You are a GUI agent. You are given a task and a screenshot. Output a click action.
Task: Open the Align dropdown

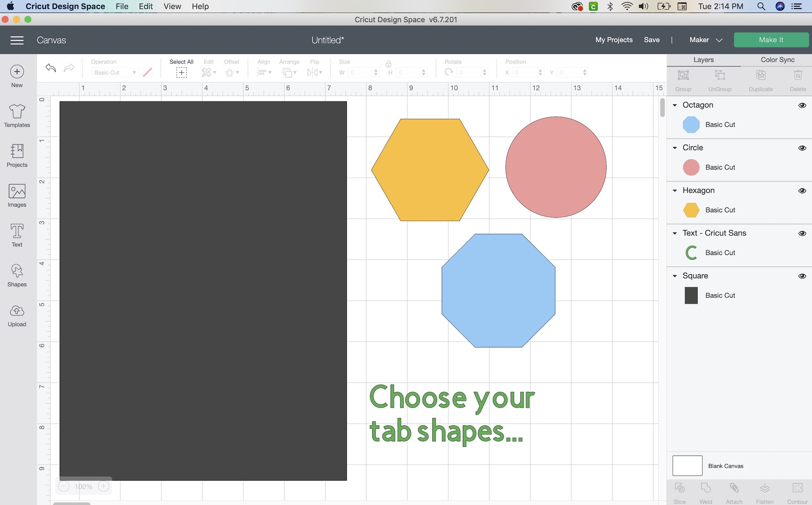[264, 73]
